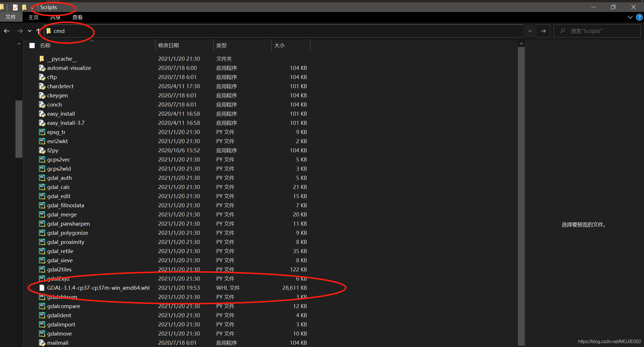
Task: Click the easy_install-3.7 application icon
Action: (42, 123)
